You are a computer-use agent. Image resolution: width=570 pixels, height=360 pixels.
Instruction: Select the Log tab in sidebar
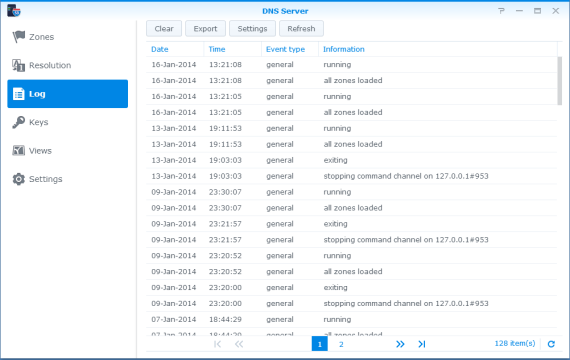(68, 94)
